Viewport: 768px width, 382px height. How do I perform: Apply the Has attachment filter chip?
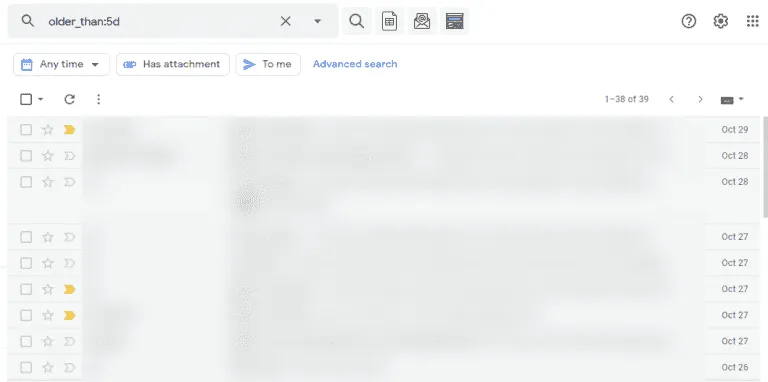172,64
